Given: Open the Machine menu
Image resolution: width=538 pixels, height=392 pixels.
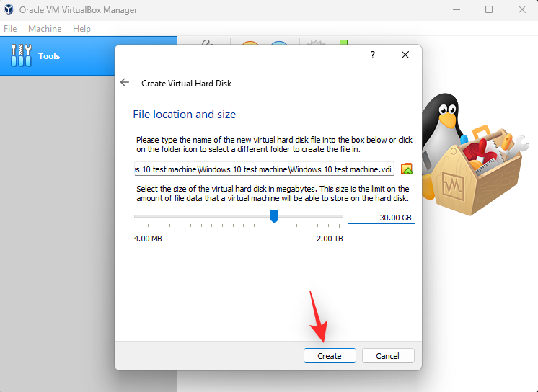Looking at the screenshot, I should coord(45,29).
